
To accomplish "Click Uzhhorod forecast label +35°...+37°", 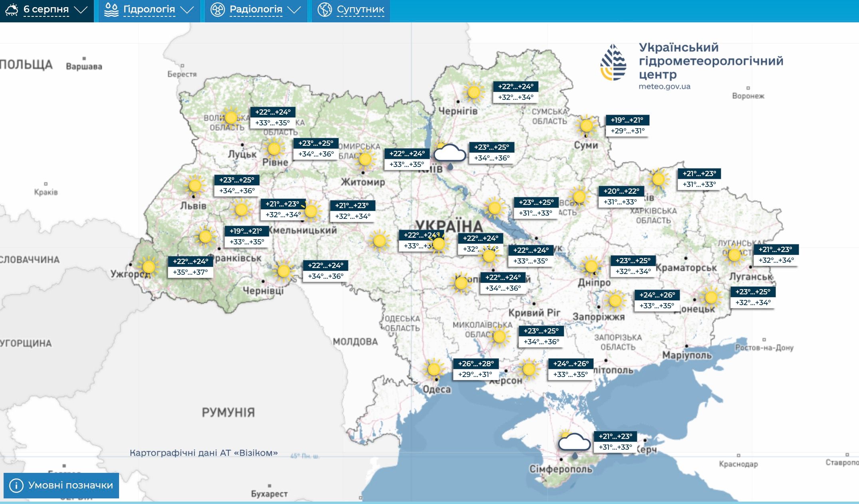I will pos(191,267).
